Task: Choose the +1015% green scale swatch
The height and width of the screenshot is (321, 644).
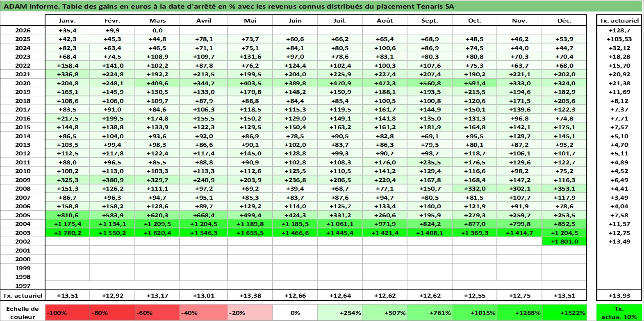Action: 475,312
